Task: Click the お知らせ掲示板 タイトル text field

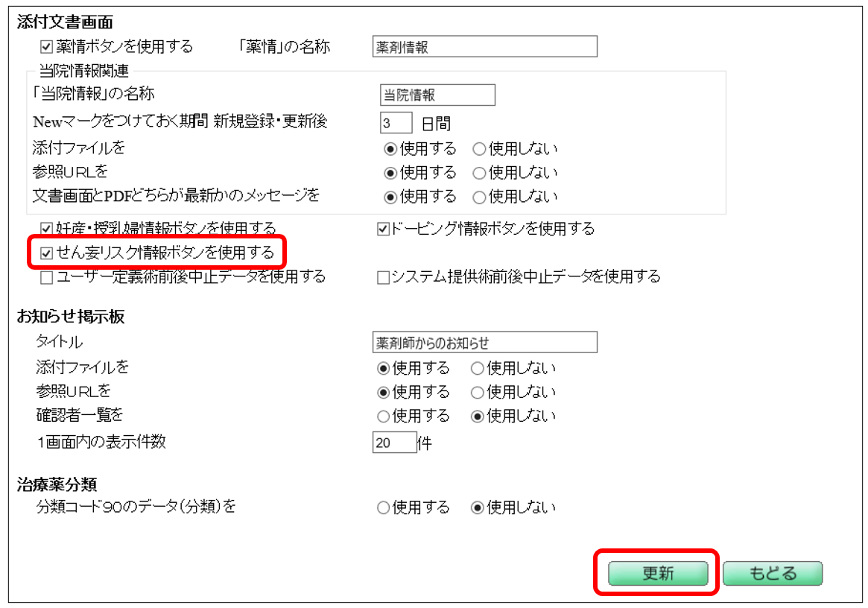Action: (x=484, y=342)
